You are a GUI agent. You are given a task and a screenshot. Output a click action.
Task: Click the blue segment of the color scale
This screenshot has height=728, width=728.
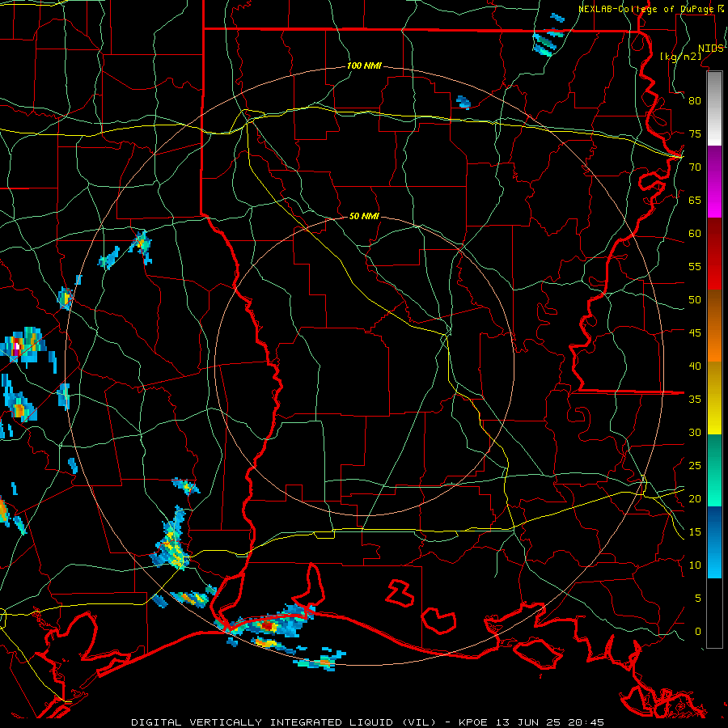point(714,542)
